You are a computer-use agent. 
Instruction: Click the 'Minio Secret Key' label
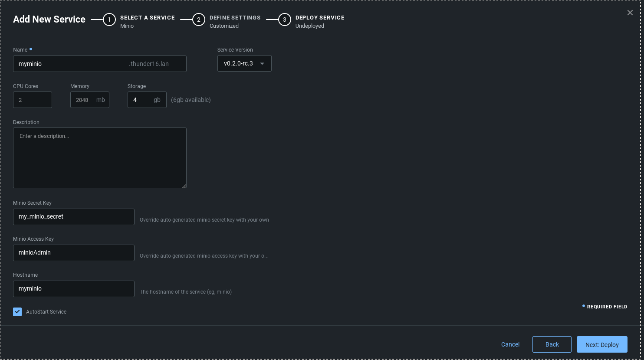pos(32,203)
